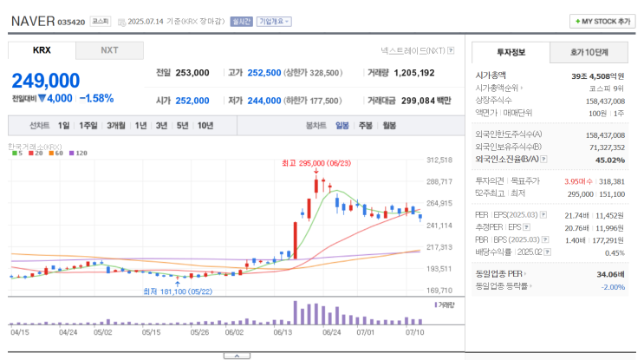Show 3년 line chart

161,125
